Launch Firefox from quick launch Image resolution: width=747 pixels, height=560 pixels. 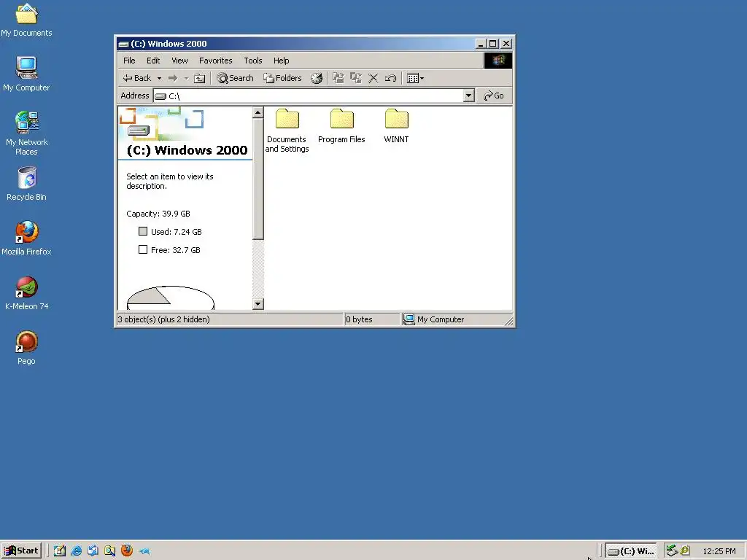127,551
